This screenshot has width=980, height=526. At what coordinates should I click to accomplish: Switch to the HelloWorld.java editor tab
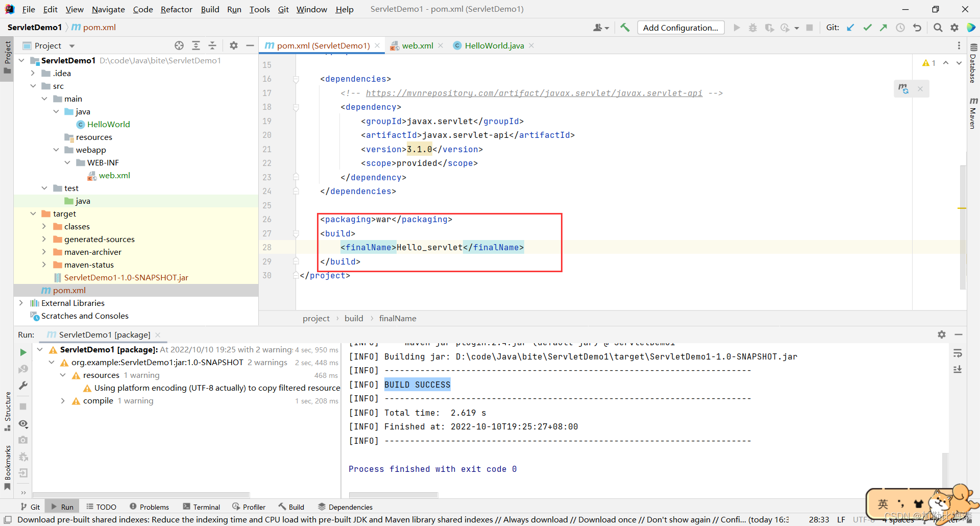(493, 45)
